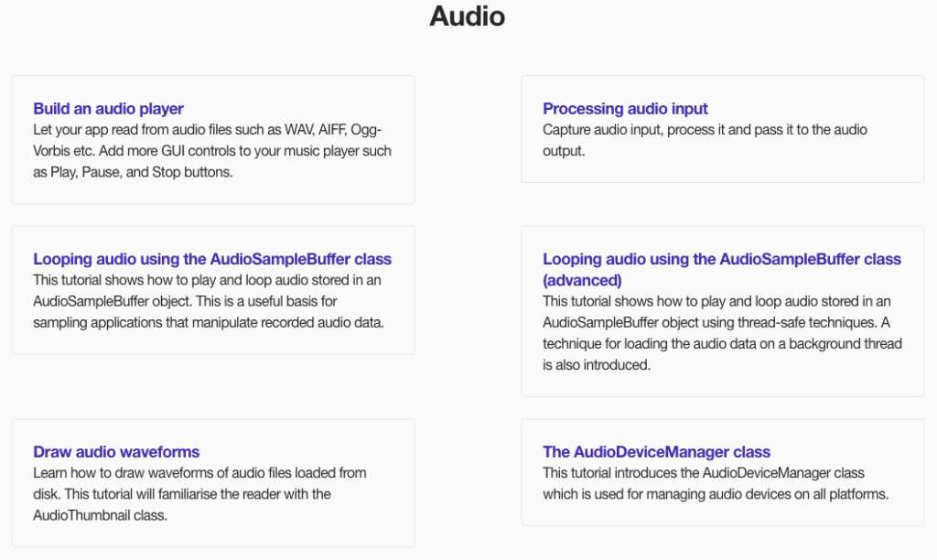The width and height of the screenshot is (937, 560).
Task: Click the Audio section heading
Action: coord(467,16)
